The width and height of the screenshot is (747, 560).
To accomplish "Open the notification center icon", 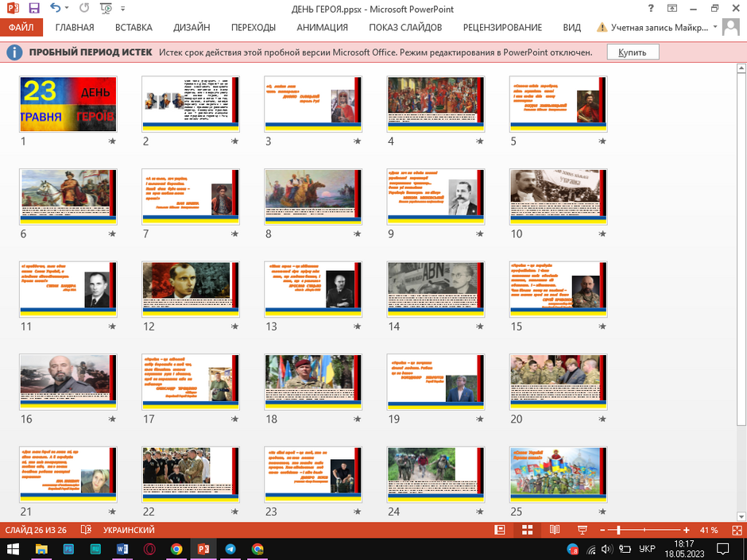I will (x=722, y=549).
